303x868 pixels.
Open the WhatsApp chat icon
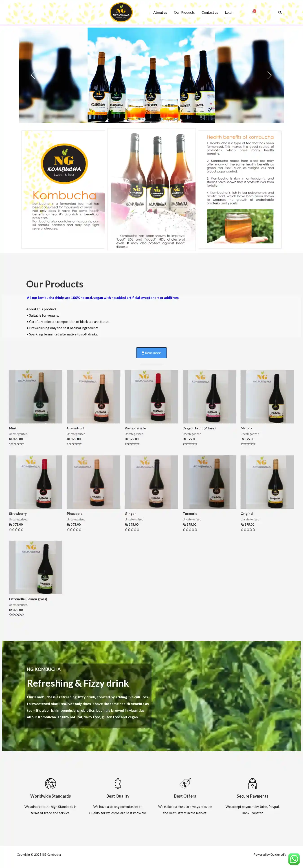(294, 859)
